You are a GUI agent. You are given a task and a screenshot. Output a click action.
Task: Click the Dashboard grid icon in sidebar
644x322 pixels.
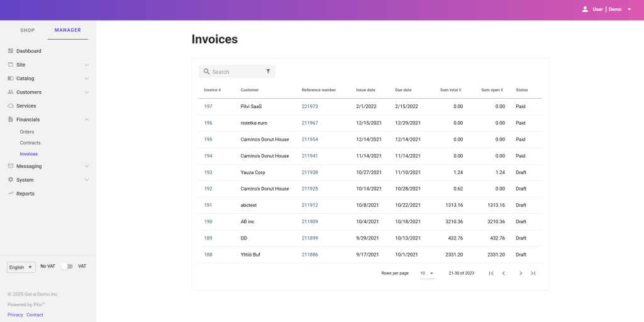point(11,51)
